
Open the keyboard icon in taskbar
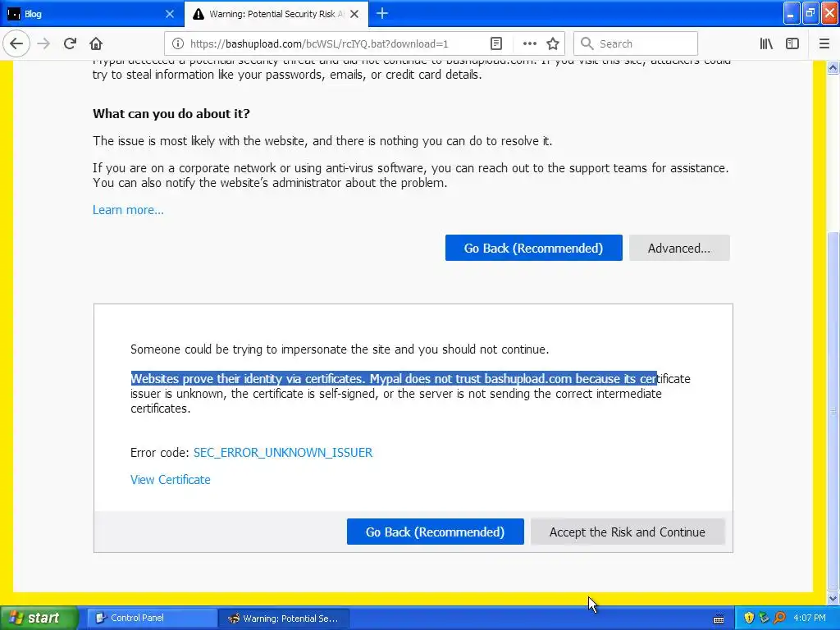[719, 619]
